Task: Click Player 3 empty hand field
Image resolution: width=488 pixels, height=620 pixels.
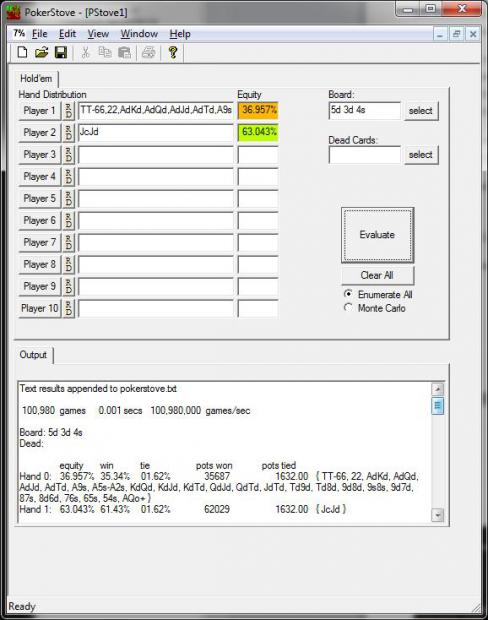Action: [x=156, y=155]
